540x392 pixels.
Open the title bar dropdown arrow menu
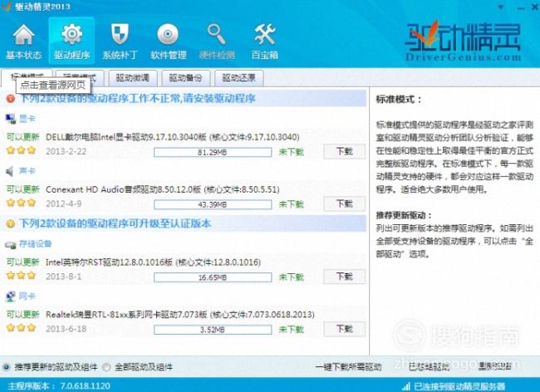tap(501, 7)
